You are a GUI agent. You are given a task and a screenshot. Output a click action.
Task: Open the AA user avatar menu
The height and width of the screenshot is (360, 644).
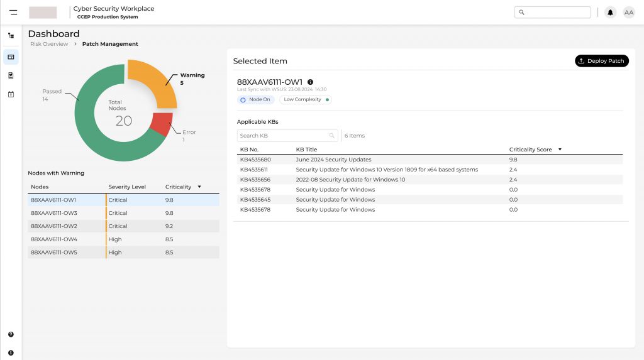[628, 13]
